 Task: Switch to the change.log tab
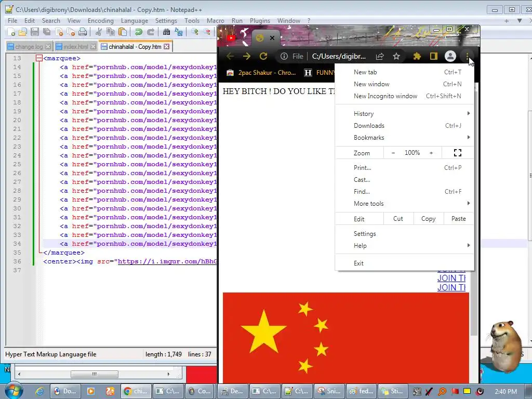pos(29,47)
